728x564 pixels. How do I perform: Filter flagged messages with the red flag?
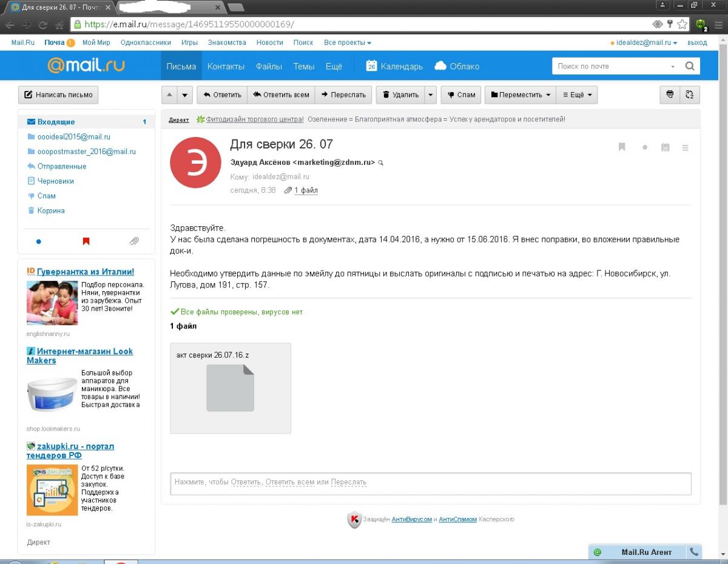pos(86,241)
